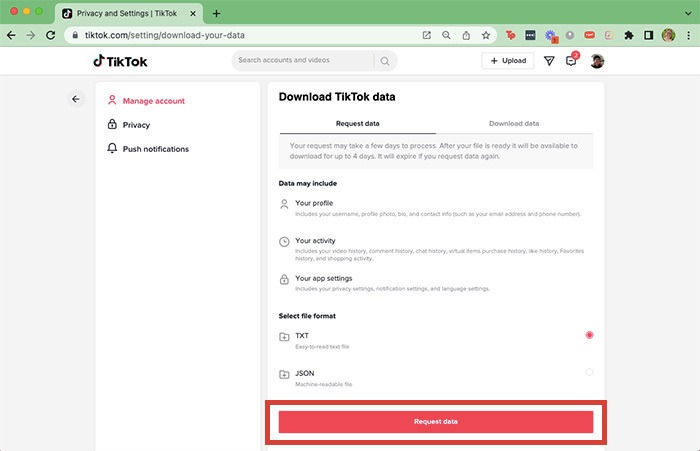This screenshot has width=700, height=451.
Task: Open the TikTok profile avatar menu
Action: [597, 61]
